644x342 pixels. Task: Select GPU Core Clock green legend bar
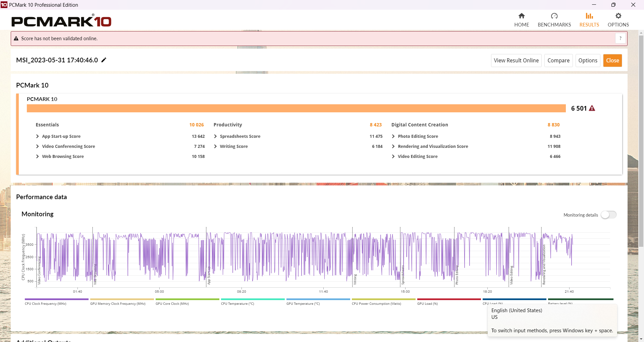[x=187, y=299]
